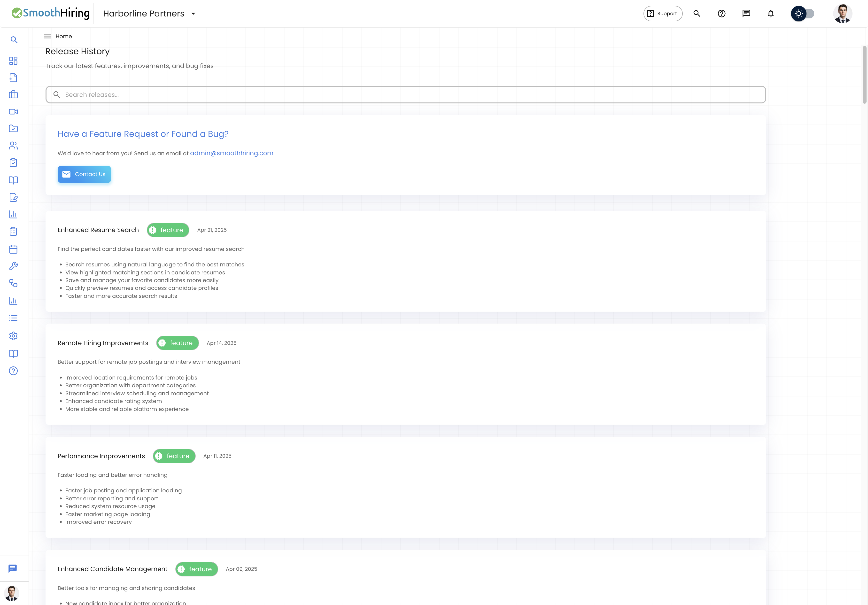Open the user avatar in top bar
Image resolution: width=868 pixels, height=605 pixels.
[842, 14]
